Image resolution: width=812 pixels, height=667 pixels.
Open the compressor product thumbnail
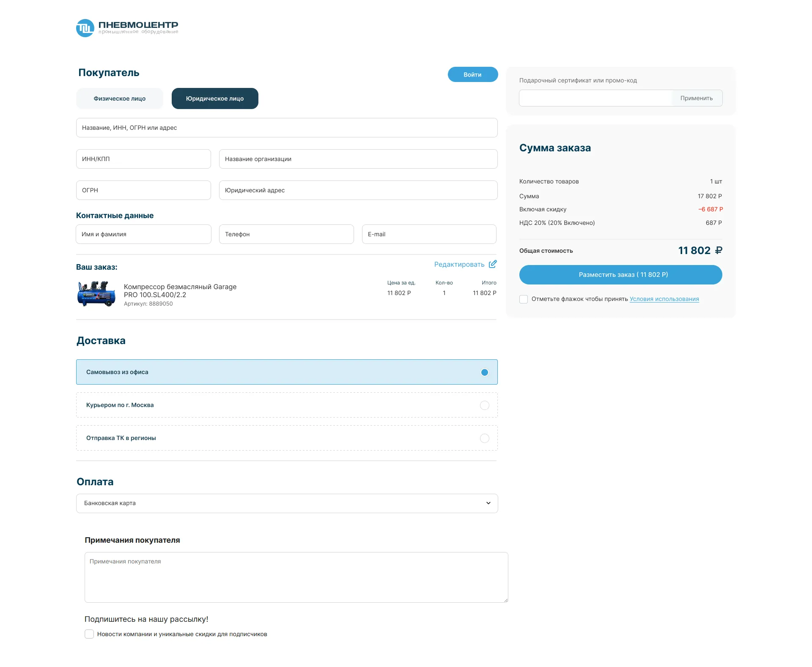[x=96, y=293]
